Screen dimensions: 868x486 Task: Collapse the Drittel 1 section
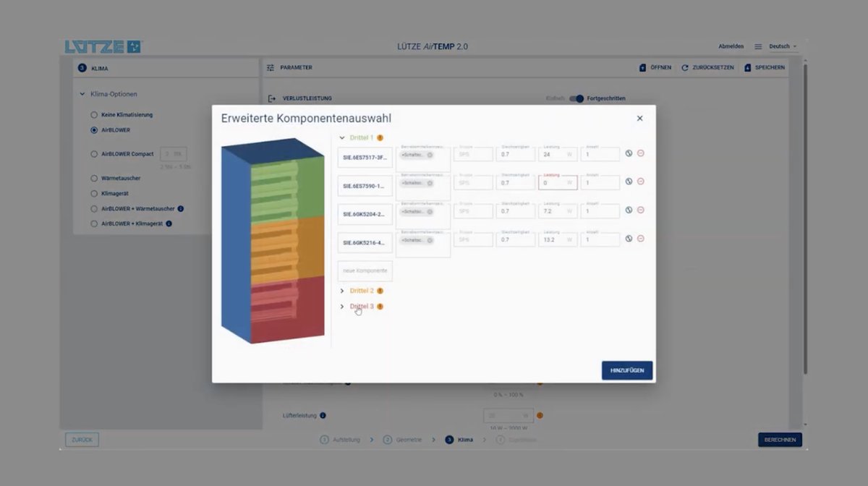tap(342, 137)
